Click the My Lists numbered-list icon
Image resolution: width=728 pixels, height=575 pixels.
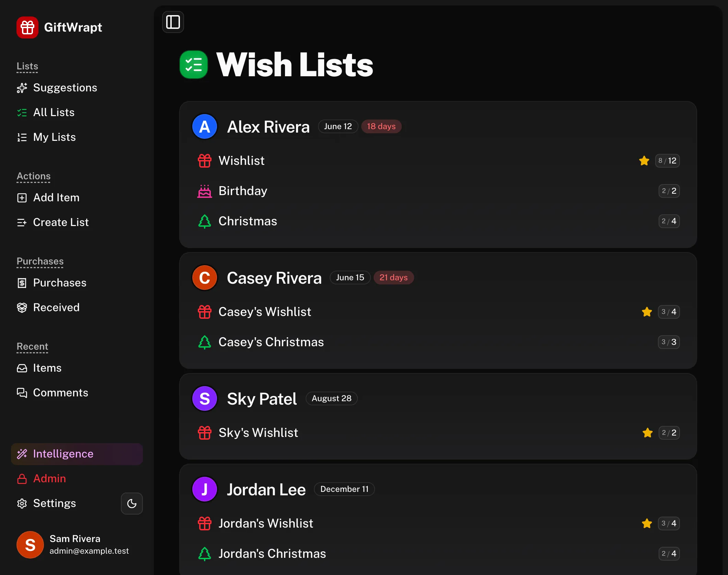22,137
